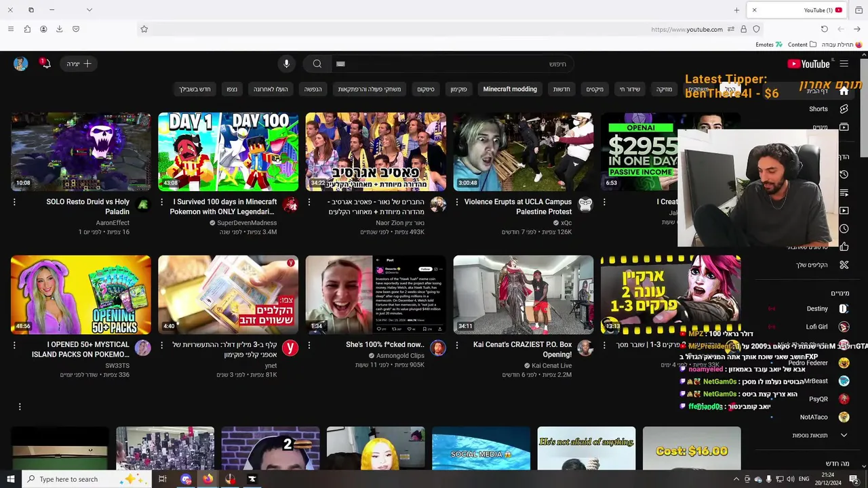The image size is (868, 488).
Task: Select the 'פוקימון' filter chip
Action: (459, 89)
